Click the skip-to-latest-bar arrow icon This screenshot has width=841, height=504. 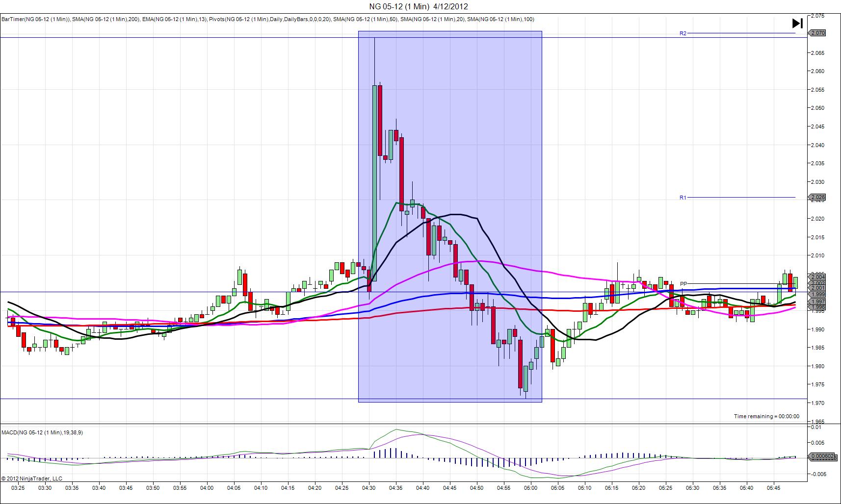[797, 23]
